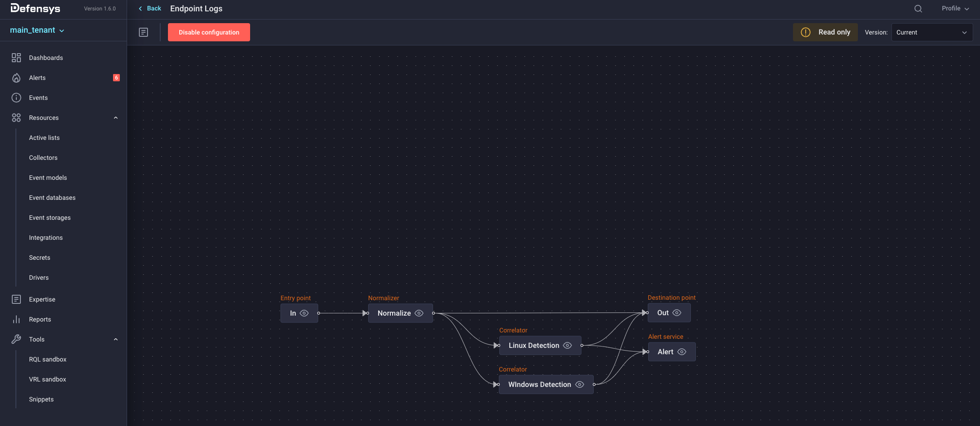The image size is (980, 426).
Task: Click the search magnifier icon
Action: [x=918, y=9]
